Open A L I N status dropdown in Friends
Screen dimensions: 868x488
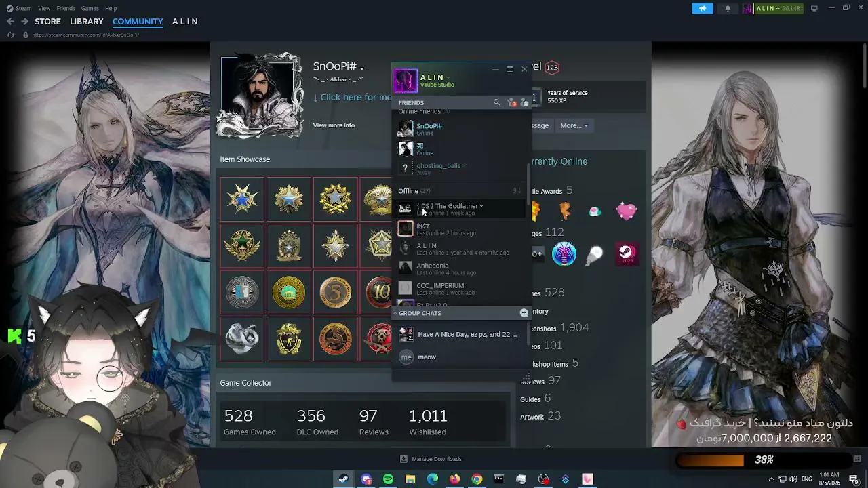(448, 77)
